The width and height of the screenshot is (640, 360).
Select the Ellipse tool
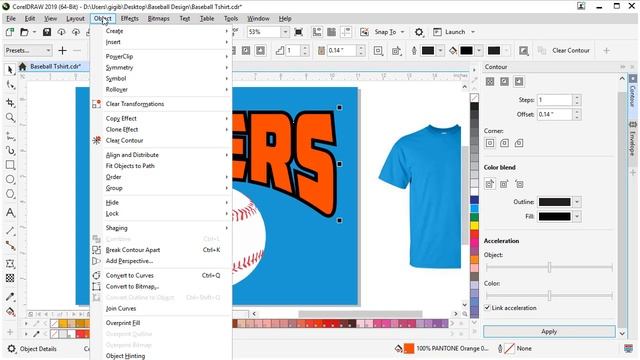10,180
